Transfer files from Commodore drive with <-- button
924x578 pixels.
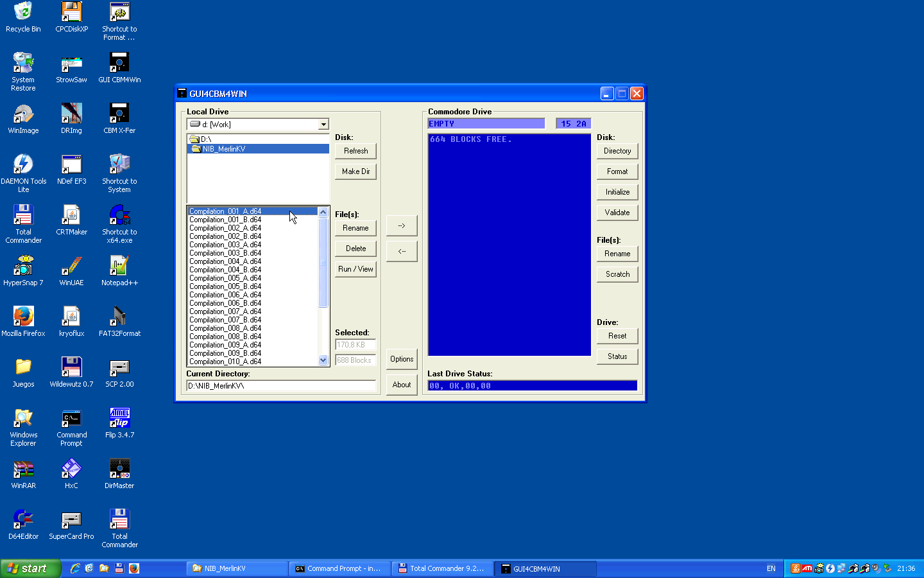click(x=402, y=251)
